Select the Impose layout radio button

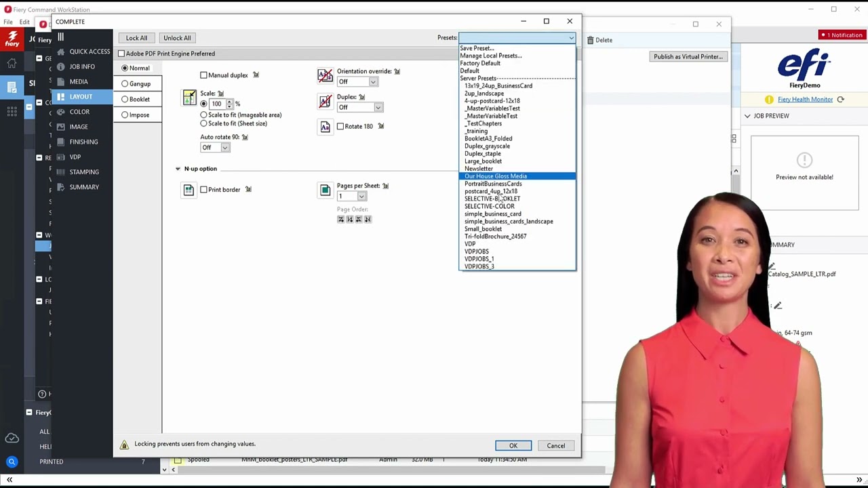(x=125, y=115)
